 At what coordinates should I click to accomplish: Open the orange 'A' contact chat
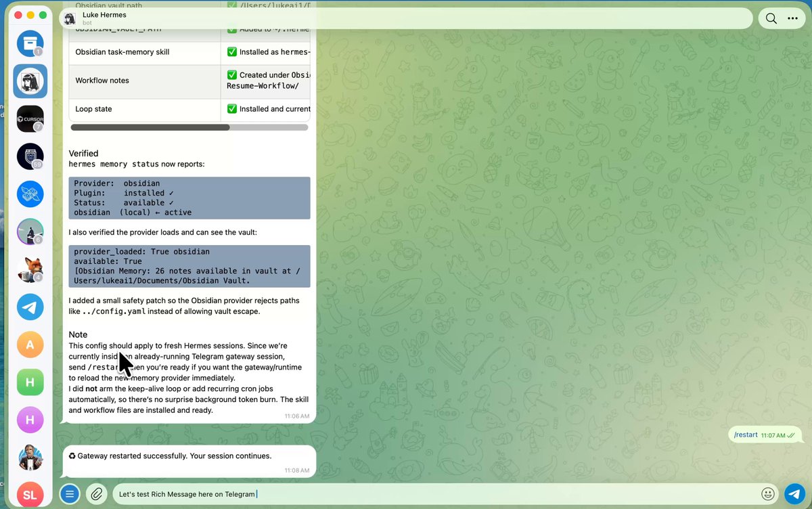click(x=30, y=345)
